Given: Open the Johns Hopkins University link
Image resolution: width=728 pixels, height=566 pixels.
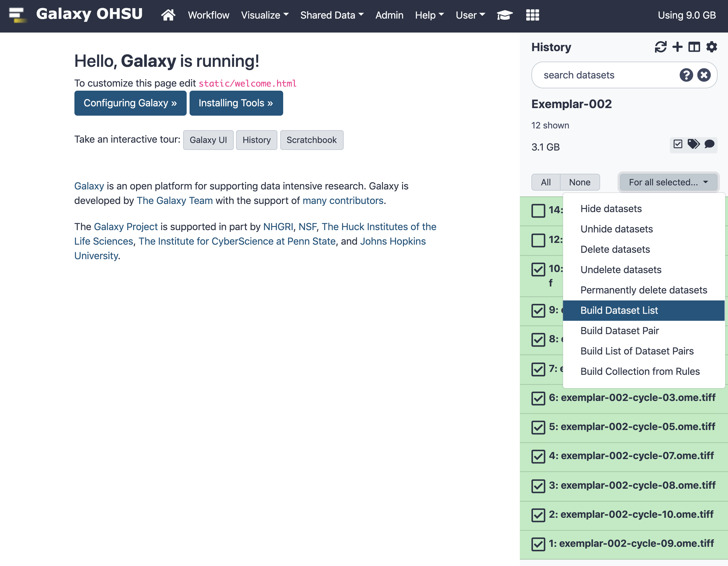Looking at the screenshot, I should [x=393, y=241].
